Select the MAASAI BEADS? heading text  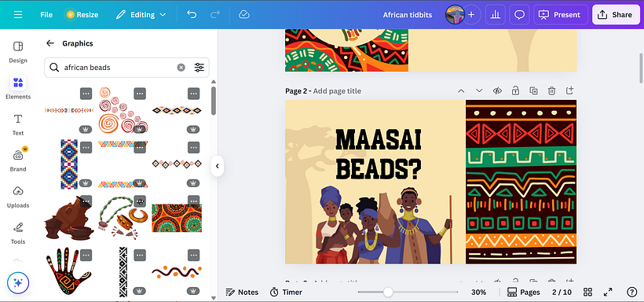pyautogui.click(x=379, y=154)
